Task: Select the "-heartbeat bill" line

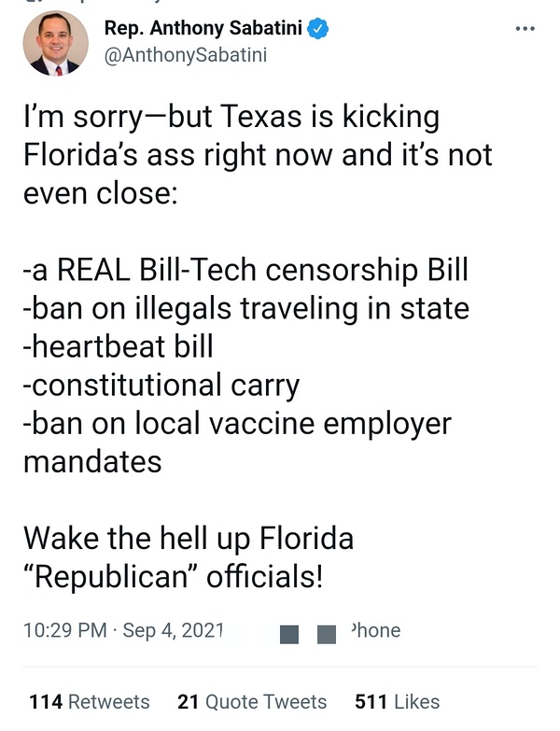Action: (118, 346)
